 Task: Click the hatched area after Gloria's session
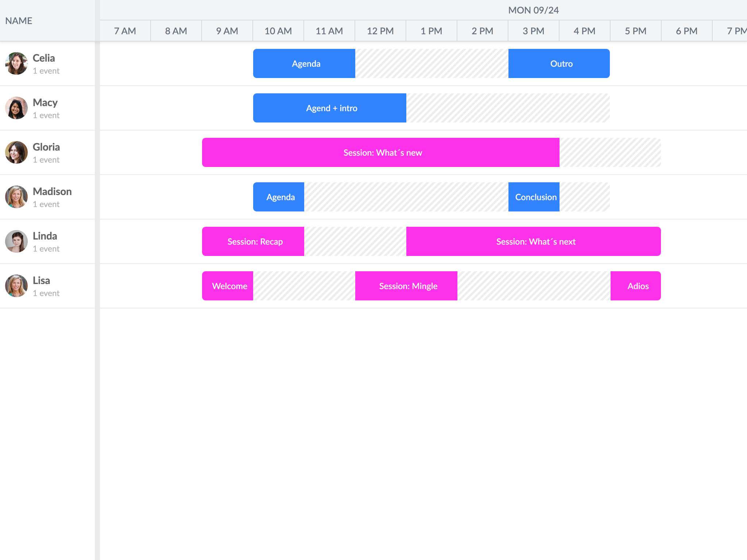click(610, 152)
